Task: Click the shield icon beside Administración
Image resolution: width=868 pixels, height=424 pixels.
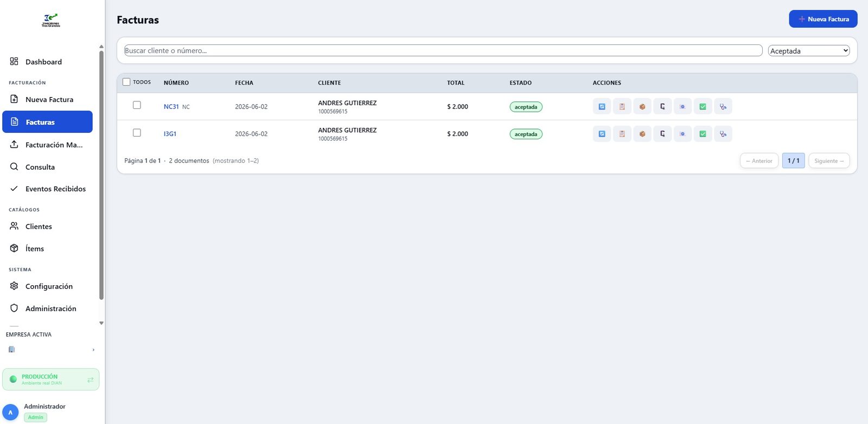Action: click(14, 309)
